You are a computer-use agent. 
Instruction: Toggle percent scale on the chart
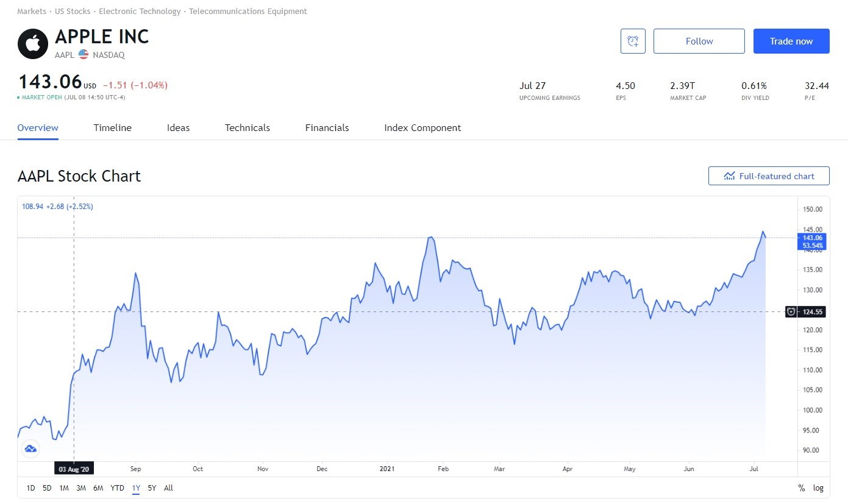point(802,488)
